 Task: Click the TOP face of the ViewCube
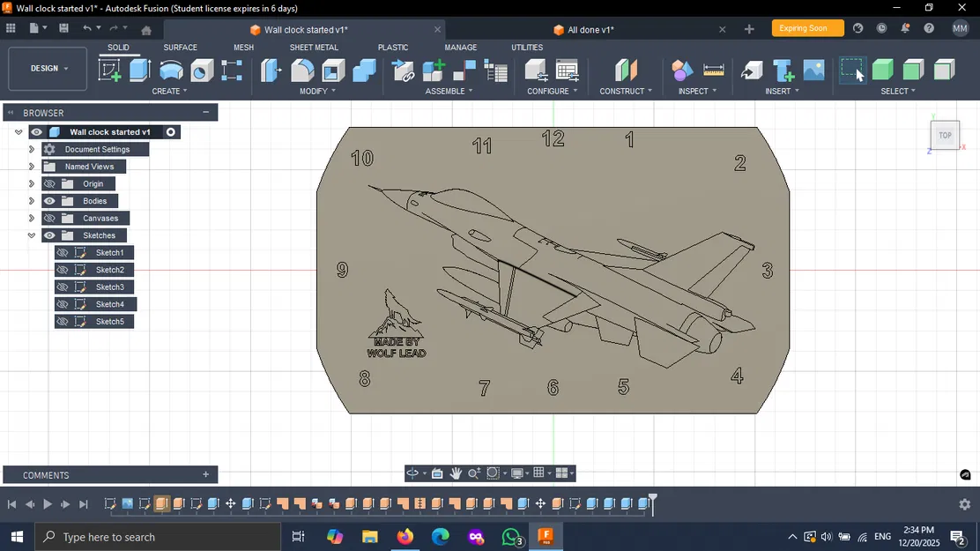point(945,136)
